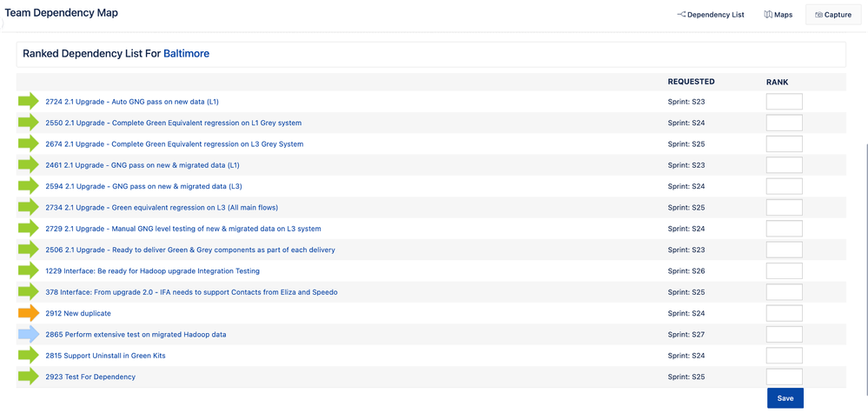868x420 pixels.
Task: Click the green arrow for dependency 2724
Action: pyautogui.click(x=28, y=102)
